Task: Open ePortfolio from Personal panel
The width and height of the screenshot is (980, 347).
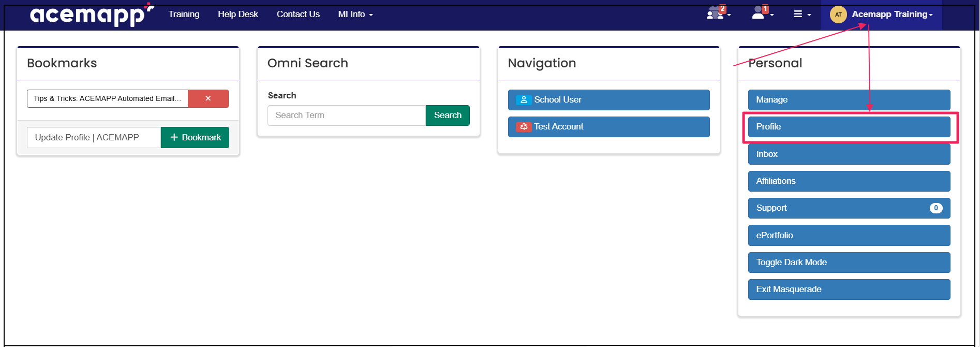Action: coord(849,235)
